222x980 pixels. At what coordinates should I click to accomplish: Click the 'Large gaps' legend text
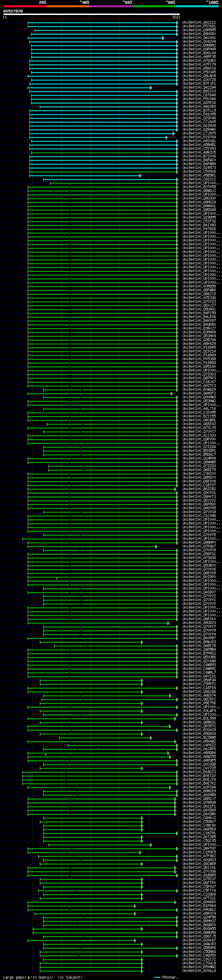tap(15, 977)
